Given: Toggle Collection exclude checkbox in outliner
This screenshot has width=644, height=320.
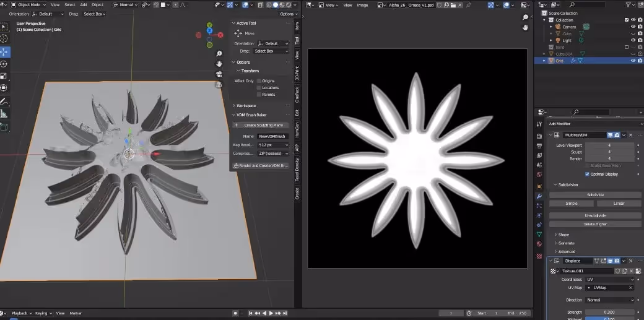Looking at the screenshot, I should tap(626, 20).
